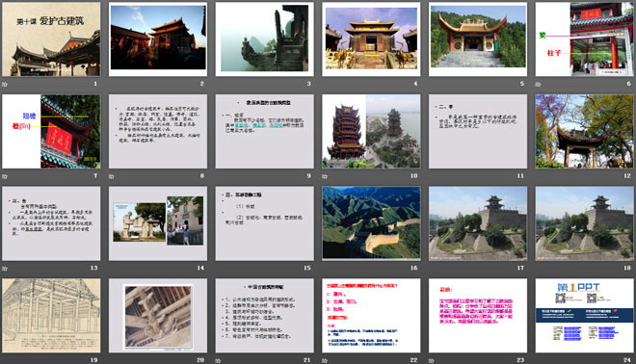Click the animation star under slide 6
Screen dimensions: 636x364
[538, 85]
